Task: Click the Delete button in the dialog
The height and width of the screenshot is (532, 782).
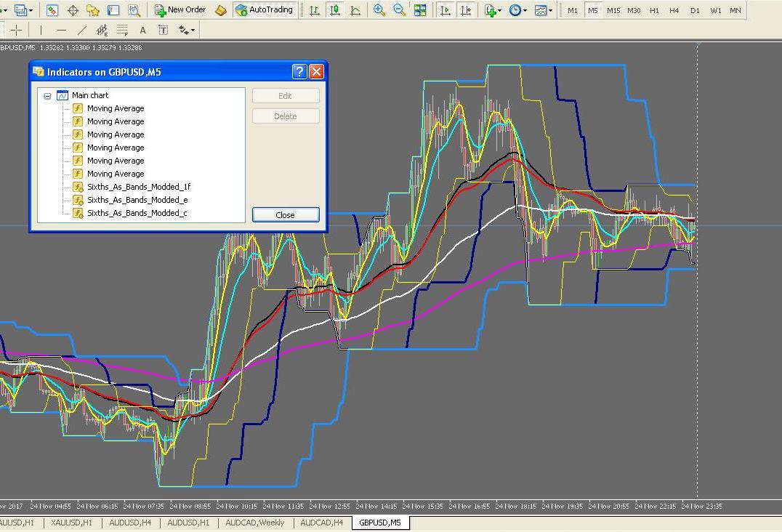Action: (286, 116)
